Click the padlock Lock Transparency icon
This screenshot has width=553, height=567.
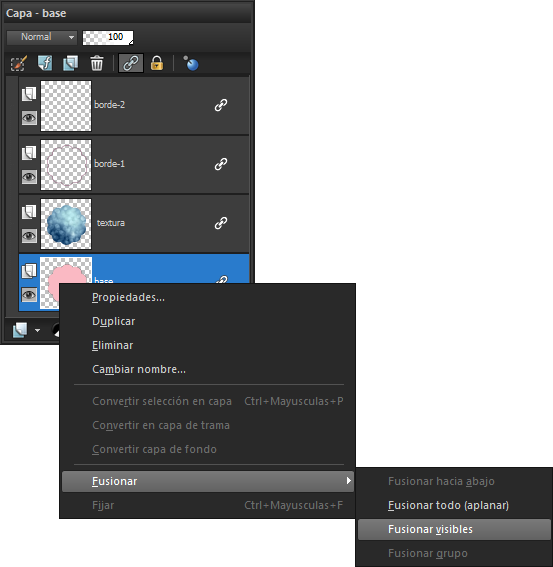pyautogui.click(x=157, y=64)
